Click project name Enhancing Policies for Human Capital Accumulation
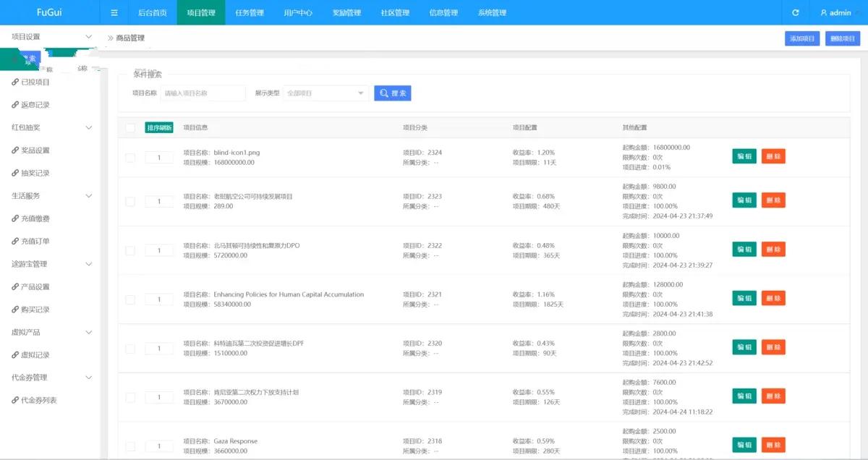 coord(289,294)
